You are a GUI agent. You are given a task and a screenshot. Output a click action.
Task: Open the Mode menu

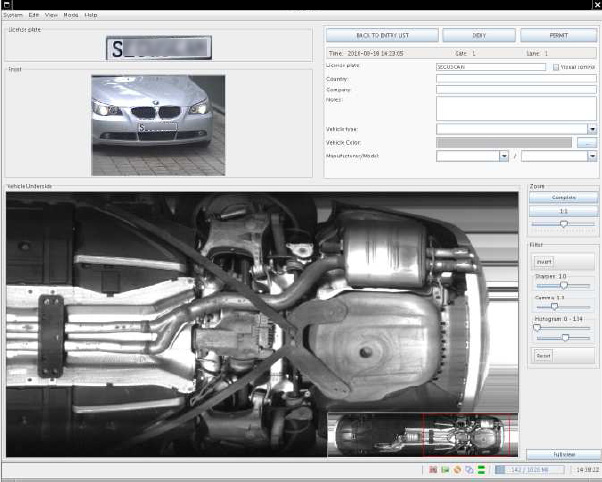tap(71, 15)
